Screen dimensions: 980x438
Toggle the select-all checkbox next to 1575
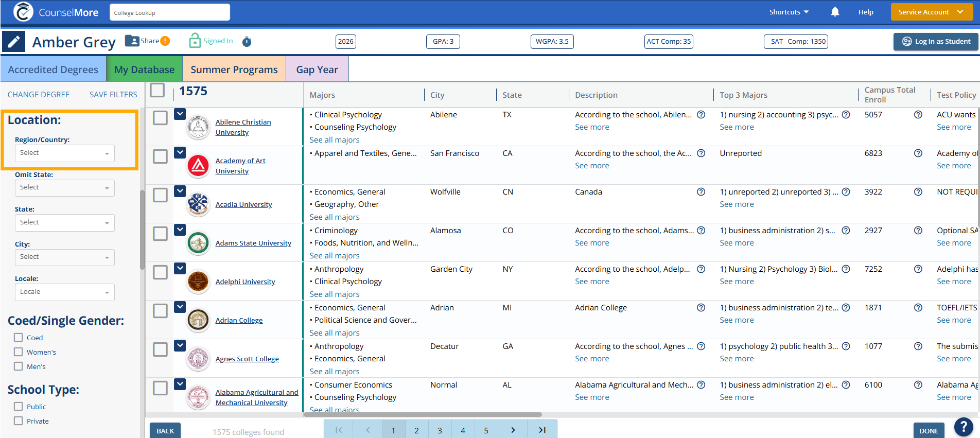(x=157, y=91)
